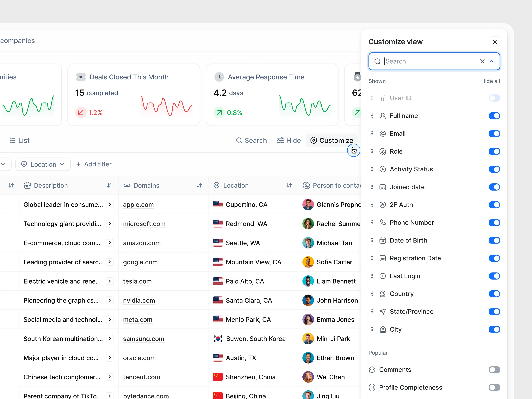The height and width of the screenshot is (399, 532).
Task: Click the calendar icon next to Joined date
Action: tap(383, 187)
